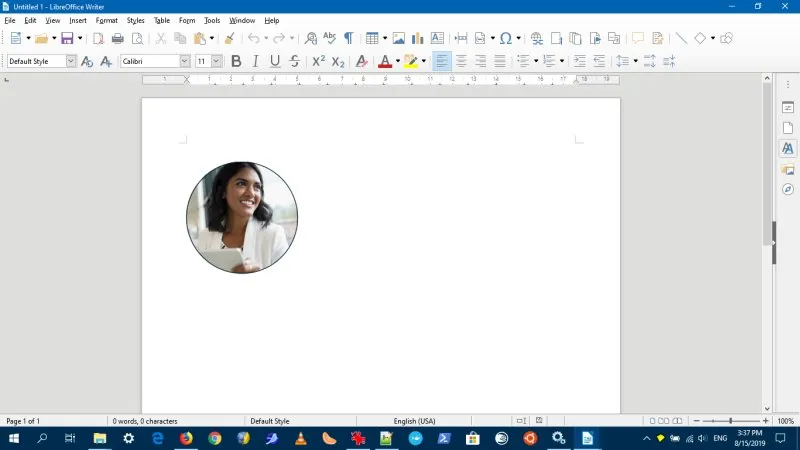Click English (USA) language in status bar
Viewport: 800px width, 450px height.
tap(414, 421)
